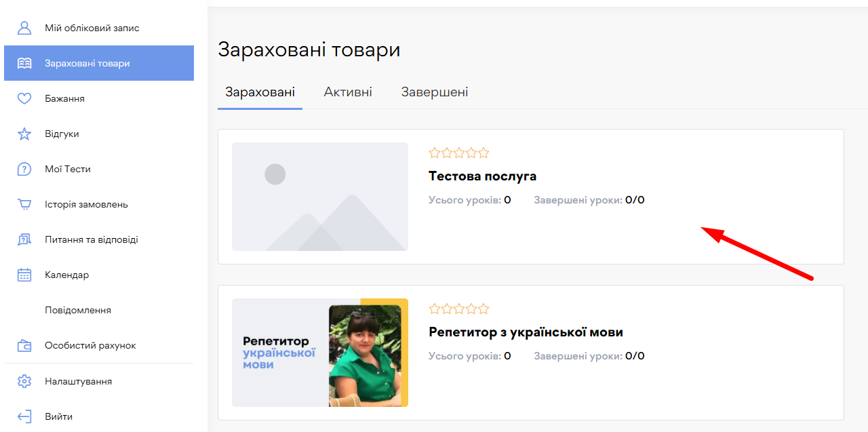This screenshot has height=432, width=868.
Task: Click the user profile icon in sidebar
Action: (x=24, y=28)
